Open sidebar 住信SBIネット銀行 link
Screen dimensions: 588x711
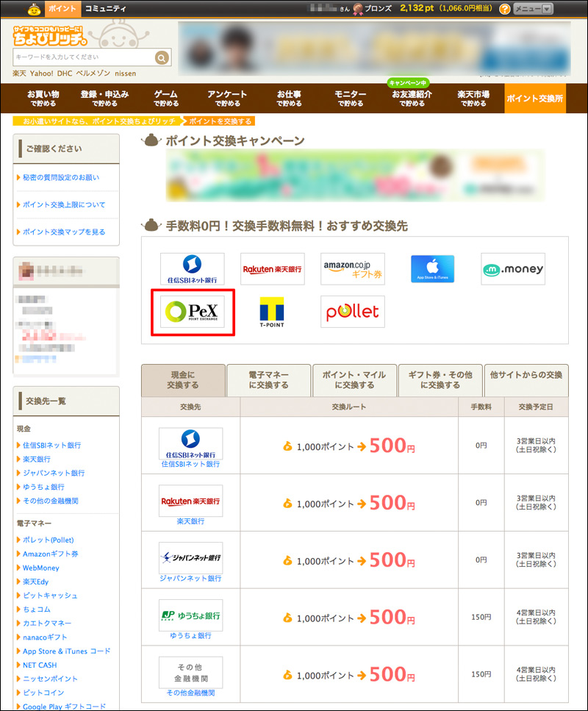pyautogui.click(x=51, y=446)
